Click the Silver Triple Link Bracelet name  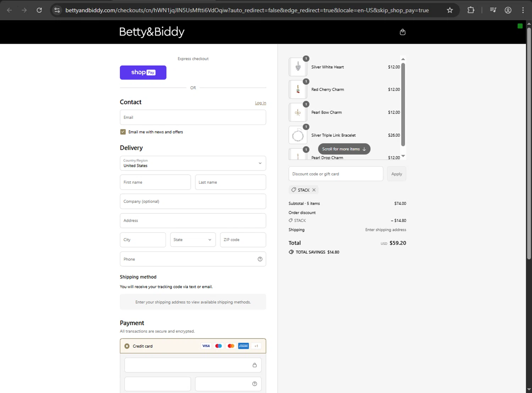333,135
